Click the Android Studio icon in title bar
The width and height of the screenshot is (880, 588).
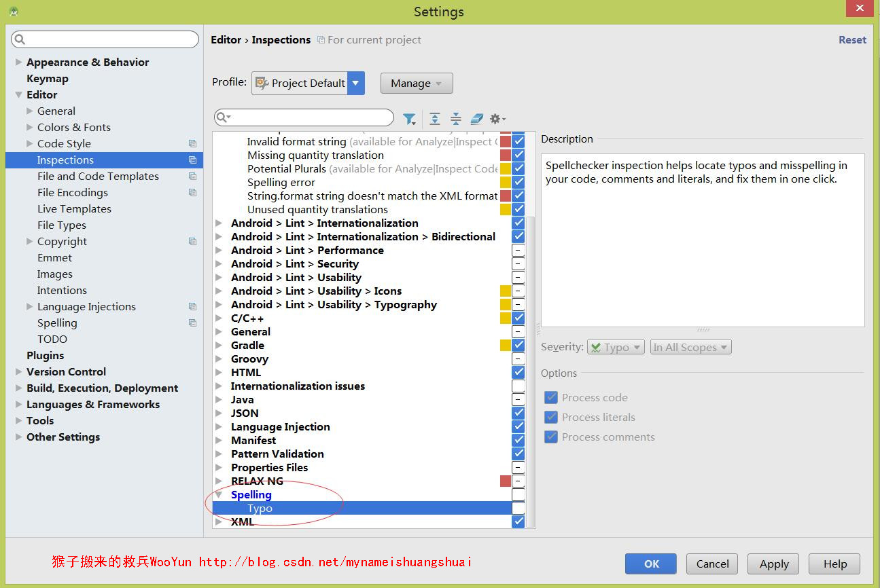pos(13,12)
